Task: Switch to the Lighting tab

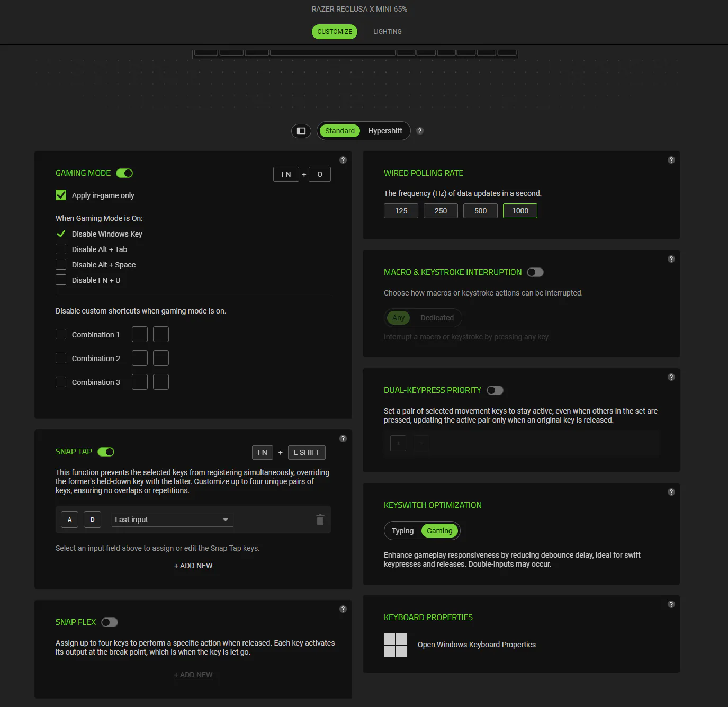Action: tap(388, 32)
